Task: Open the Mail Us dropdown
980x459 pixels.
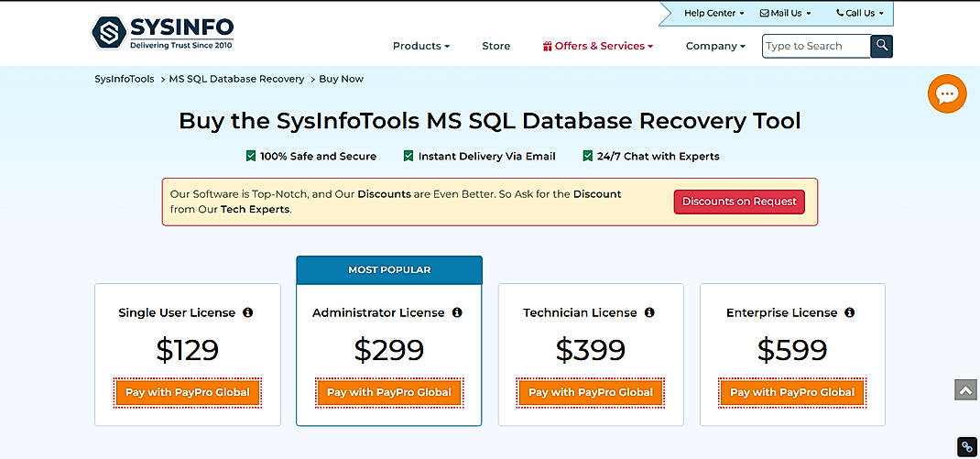Action: [785, 13]
